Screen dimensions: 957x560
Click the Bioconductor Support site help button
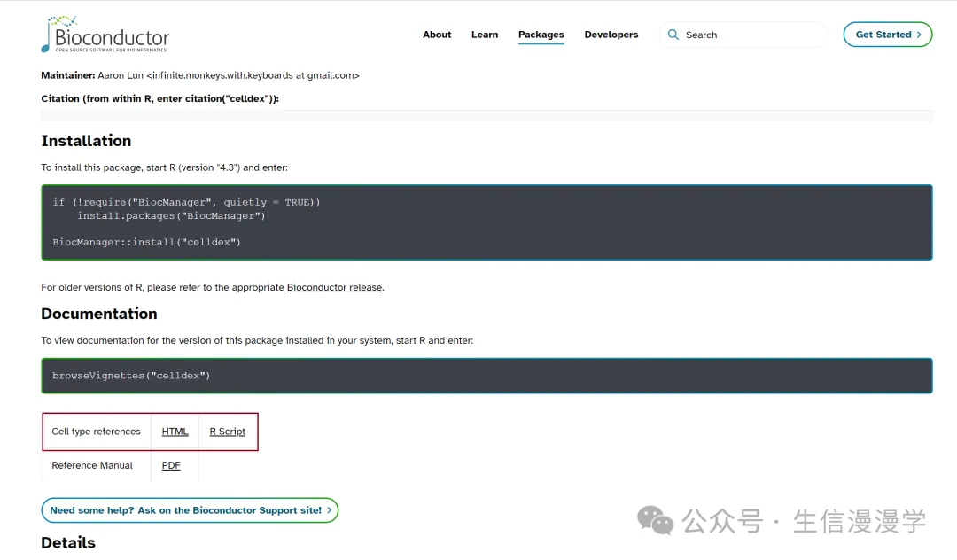(190, 510)
